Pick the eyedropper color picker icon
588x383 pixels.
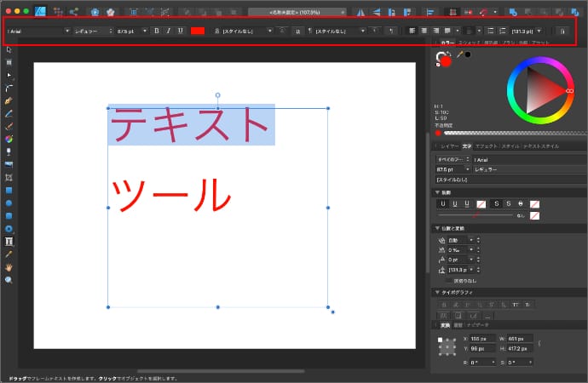(460, 54)
